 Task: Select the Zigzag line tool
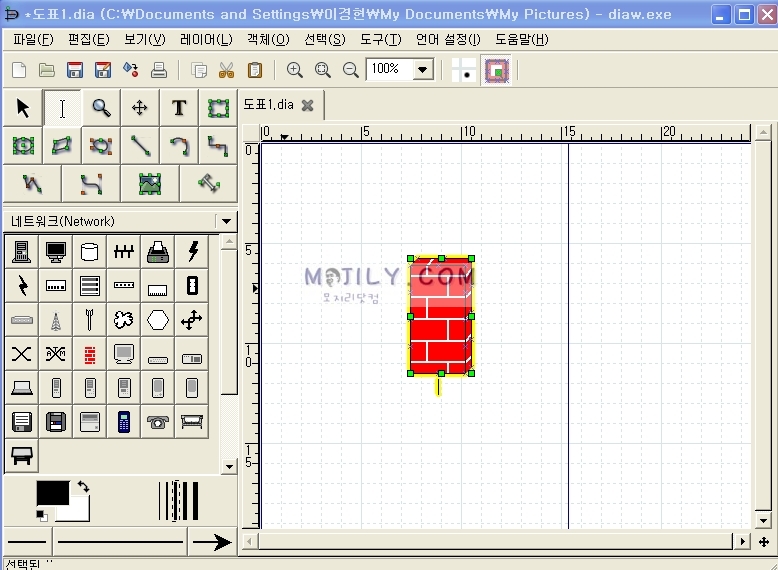218,146
